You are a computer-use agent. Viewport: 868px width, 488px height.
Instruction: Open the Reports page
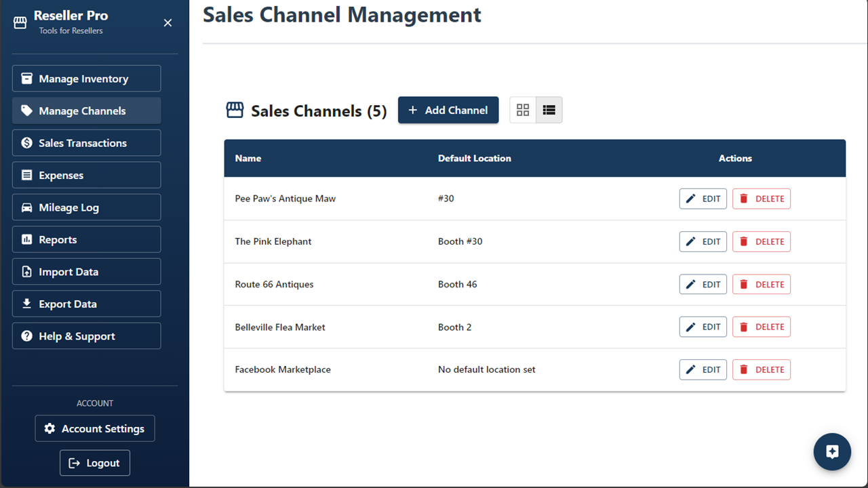(86, 239)
